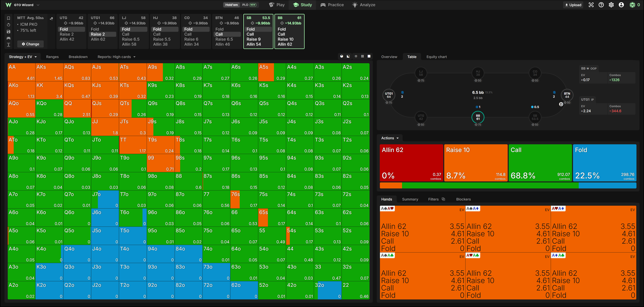This screenshot has height=307, width=644.
Task: Open the Analyze tab
Action: (x=364, y=5)
